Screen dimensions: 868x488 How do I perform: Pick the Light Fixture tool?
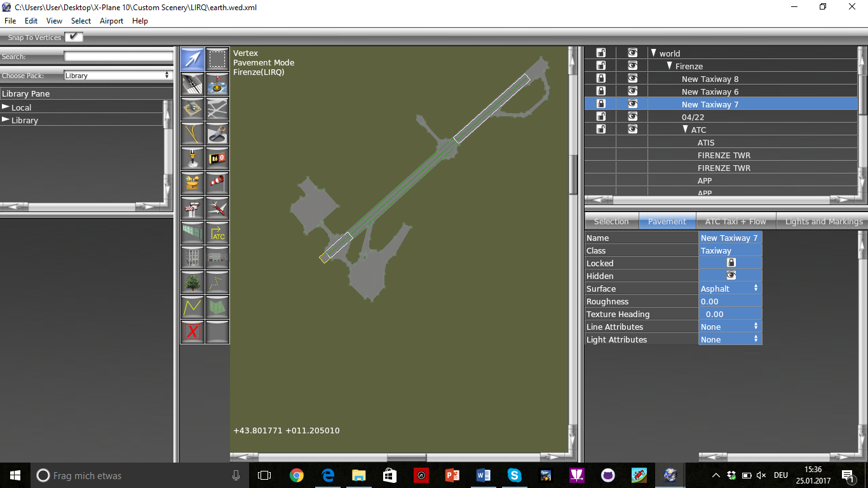click(x=193, y=158)
